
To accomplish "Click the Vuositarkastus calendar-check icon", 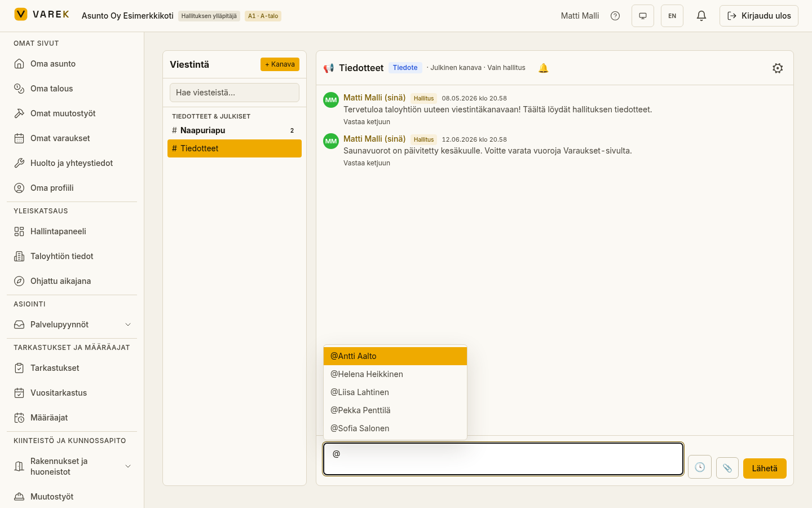I will coord(19,393).
